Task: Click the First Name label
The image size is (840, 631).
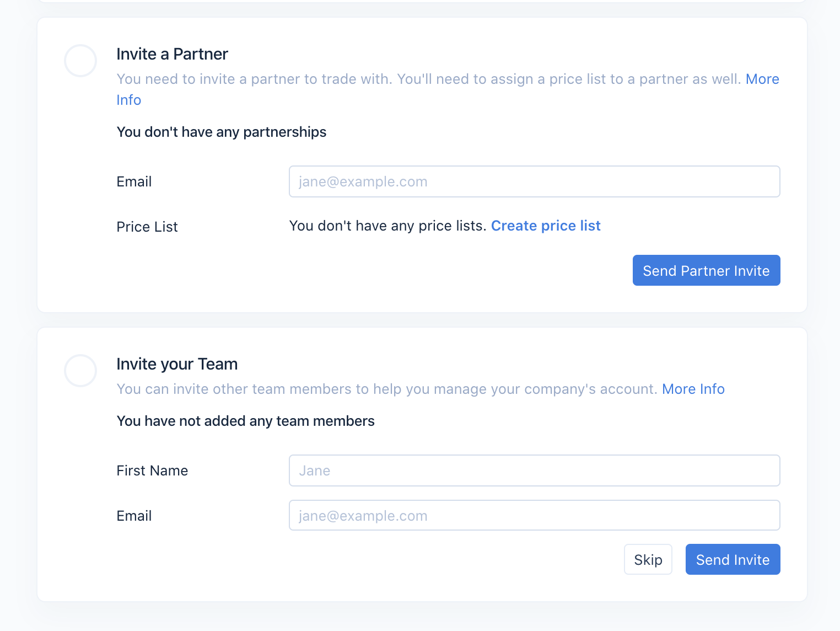Action: click(x=152, y=471)
